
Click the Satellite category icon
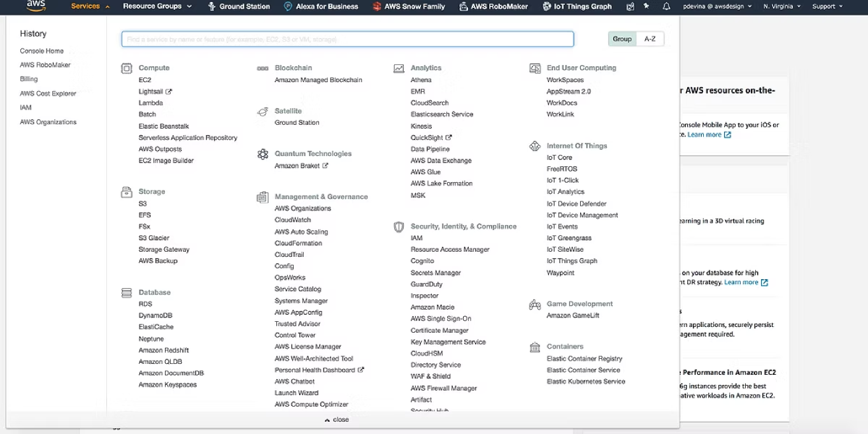[262, 112]
